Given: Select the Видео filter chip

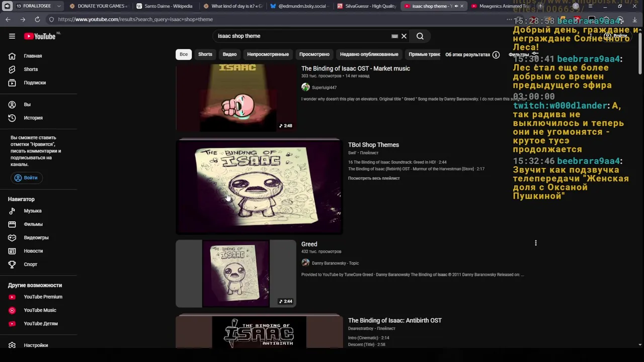Looking at the screenshot, I should [x=229, y=54].
